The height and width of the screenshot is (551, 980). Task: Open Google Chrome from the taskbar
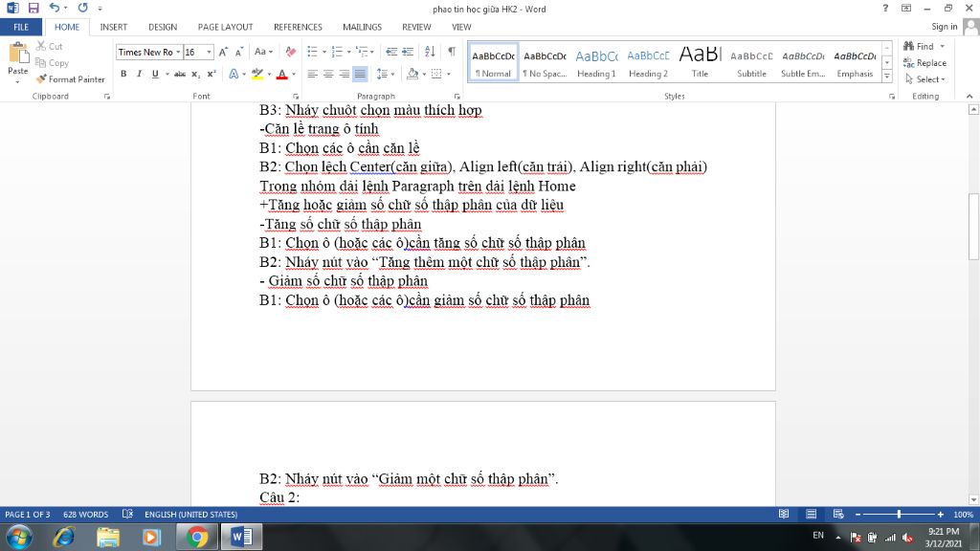197,538
